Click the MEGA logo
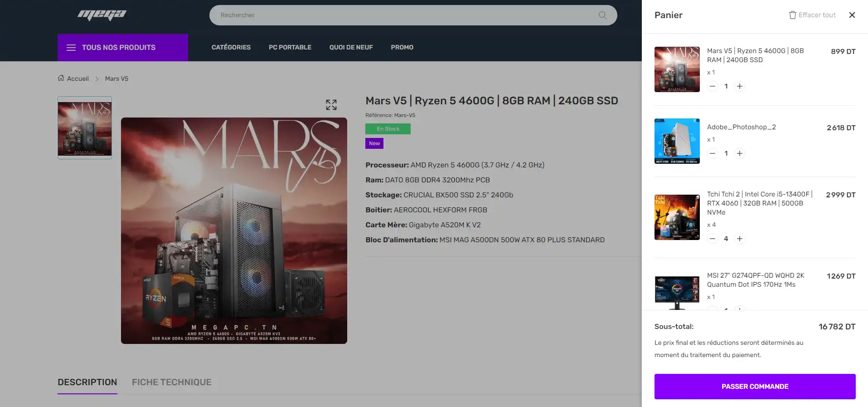The height and width of the screenshot is (407, 868). coord(102,15)
